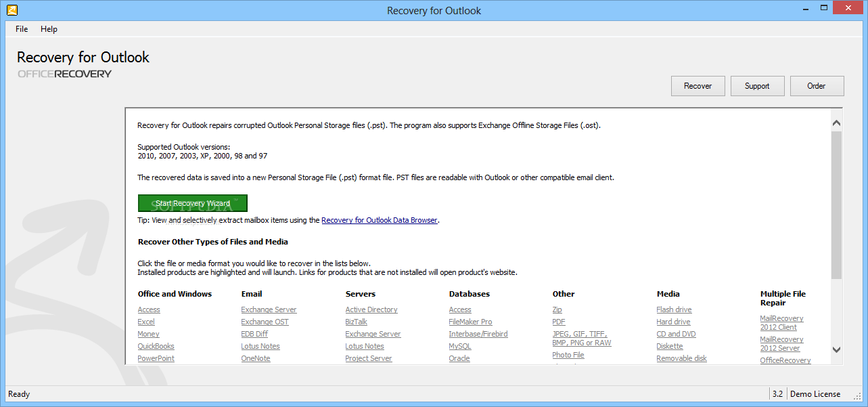Image resolution: width=868 pixels, height=407 pixels.
Task: Open Access link under Databases
Action: click(460, 309)
